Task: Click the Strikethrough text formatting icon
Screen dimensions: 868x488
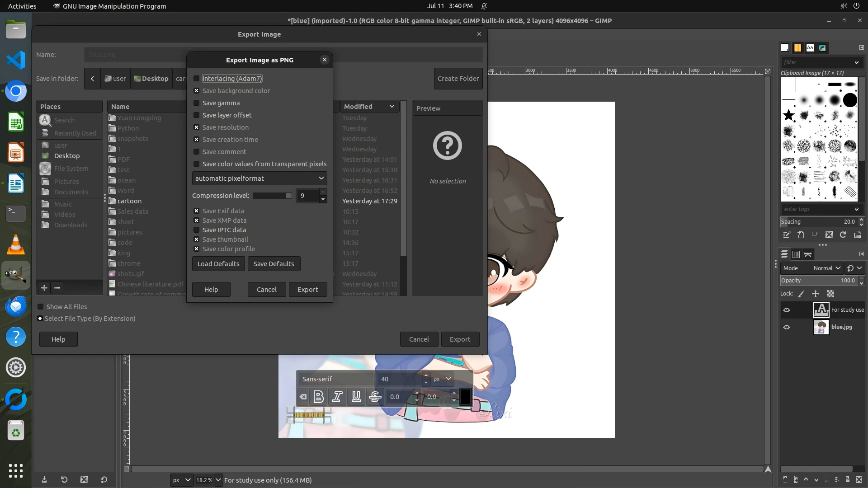Action: [375, 397]
